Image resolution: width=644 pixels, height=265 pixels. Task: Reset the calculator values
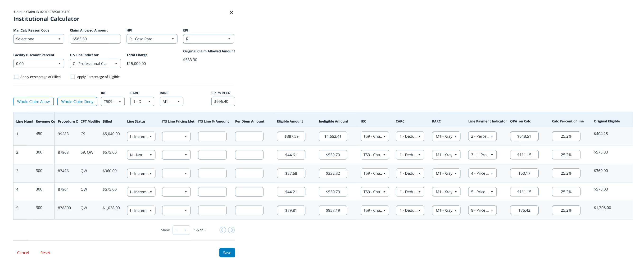coord(45,253)
